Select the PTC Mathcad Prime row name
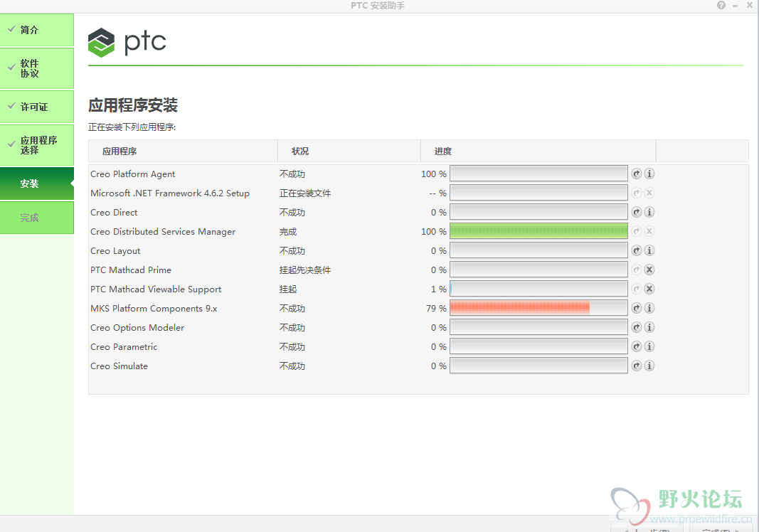The height and width of the screenshot is (532, 759). point(131,270)
